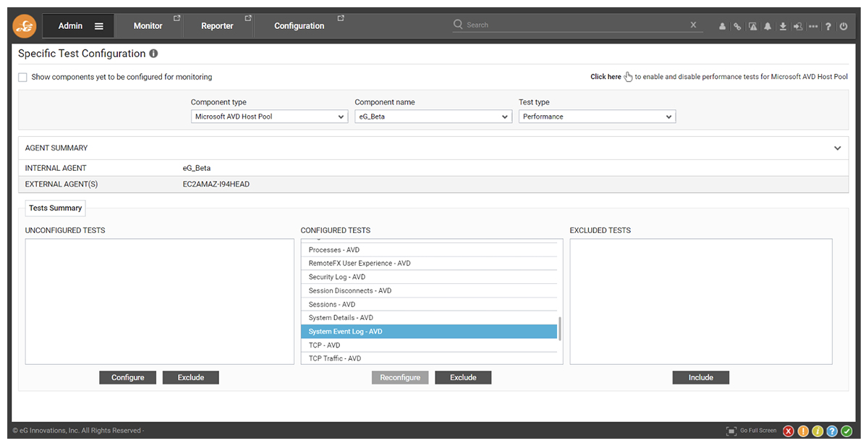Click the blue question unknown status icon
This screenshot has height=446, width=868.
(x=832, y=431)
